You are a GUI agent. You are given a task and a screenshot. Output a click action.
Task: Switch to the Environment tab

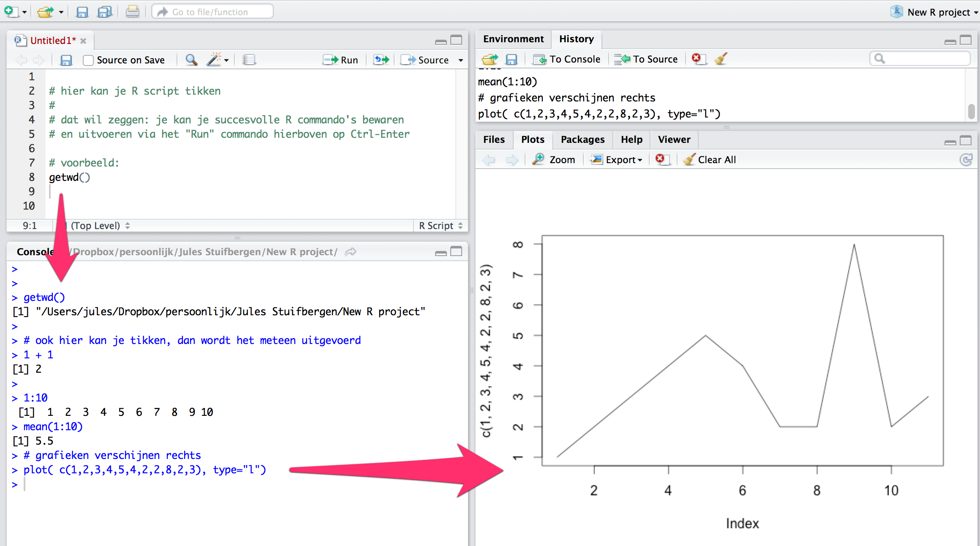coord(513,39)
